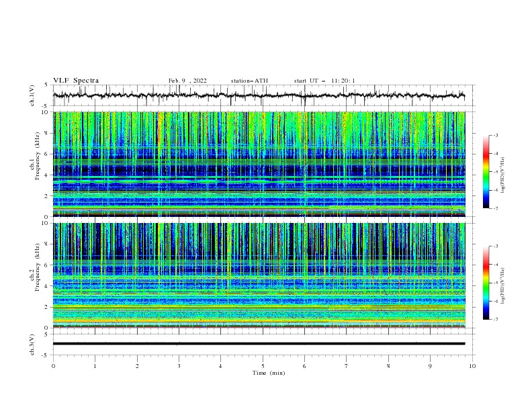Click the ch.2 spectrogram color scale bar

486,283
